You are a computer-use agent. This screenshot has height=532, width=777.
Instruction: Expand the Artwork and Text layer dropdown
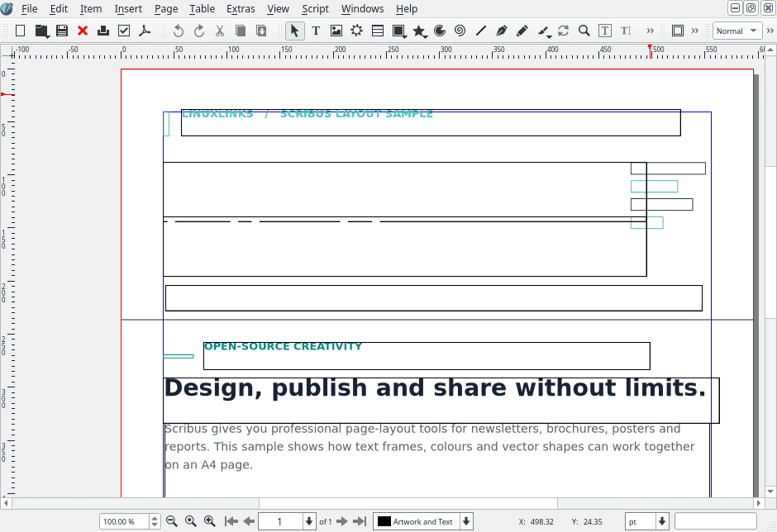tap(466, 521)
